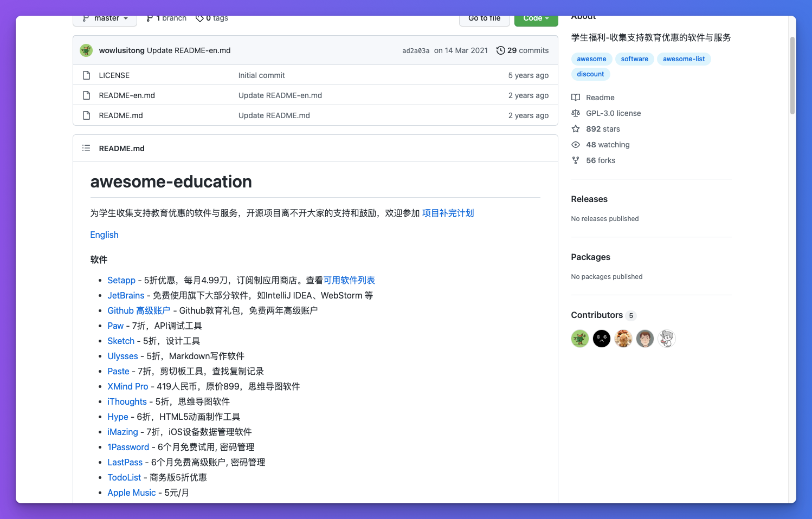Open the iMazing link
Viewport: 812px width, 519px height.
(123, 432)
